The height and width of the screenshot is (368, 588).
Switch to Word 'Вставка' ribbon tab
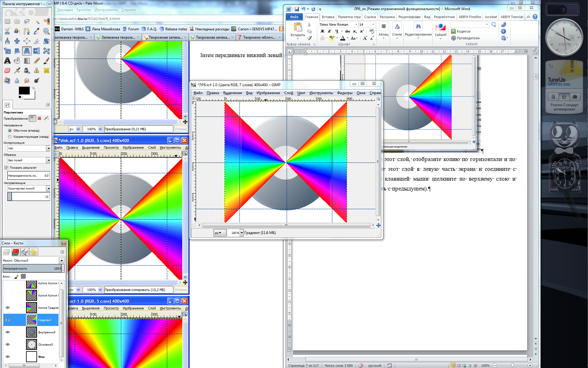(x=328, y=17)
